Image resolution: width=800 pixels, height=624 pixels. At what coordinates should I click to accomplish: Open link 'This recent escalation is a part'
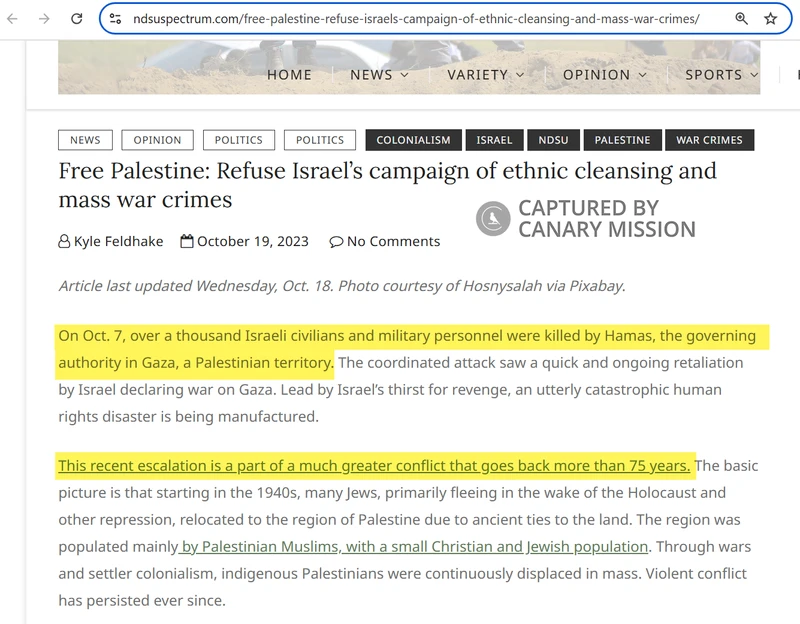coord(374,465)
